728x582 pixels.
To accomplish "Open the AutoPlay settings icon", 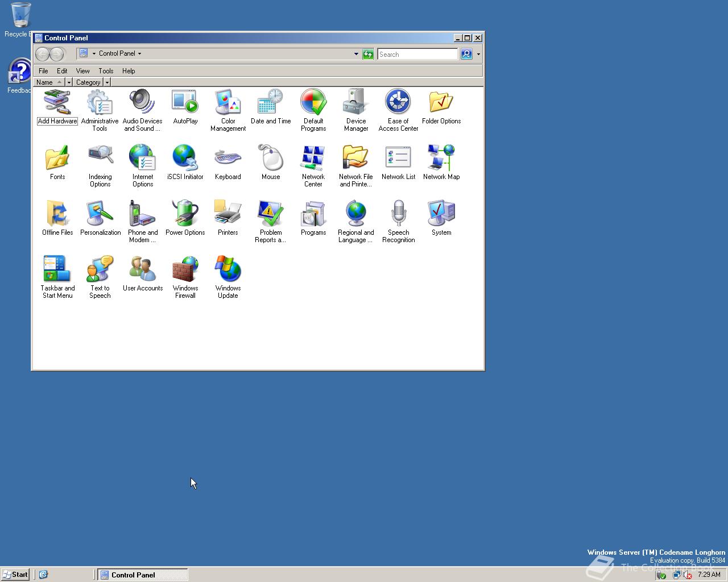I will 185,107.
